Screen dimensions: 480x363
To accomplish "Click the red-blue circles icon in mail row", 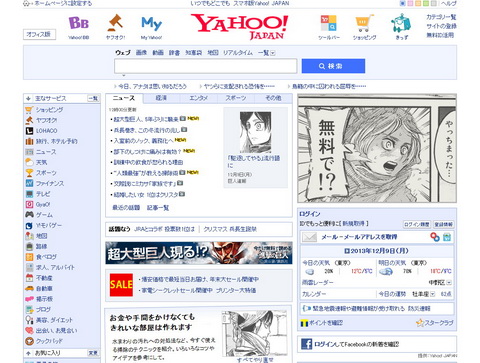I will 434,237.
